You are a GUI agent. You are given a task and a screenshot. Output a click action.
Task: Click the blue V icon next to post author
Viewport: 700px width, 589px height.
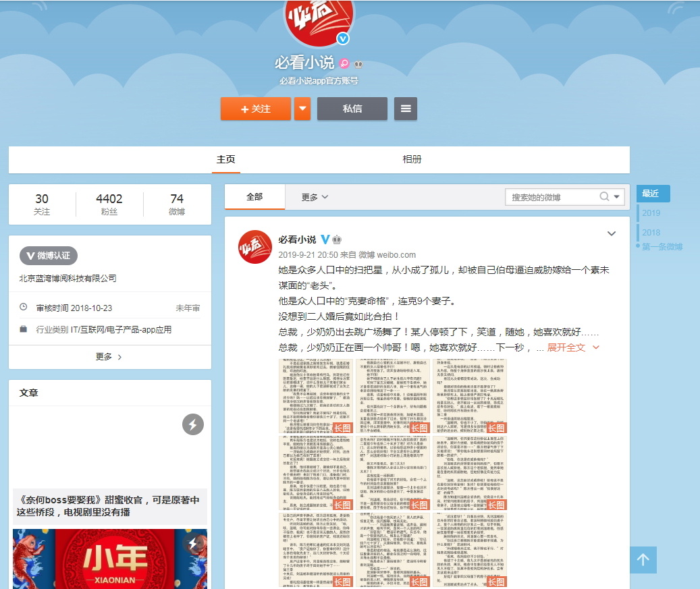325,240
